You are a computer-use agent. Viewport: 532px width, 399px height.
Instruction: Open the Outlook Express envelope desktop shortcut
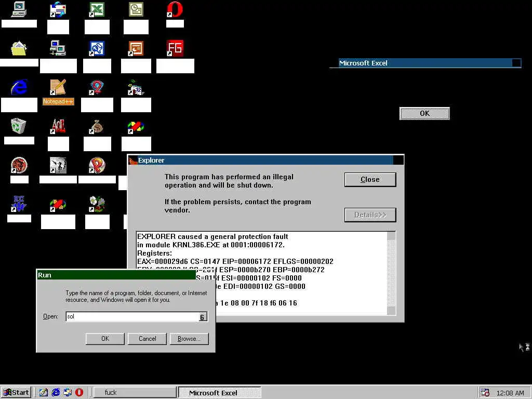[58, 9]
